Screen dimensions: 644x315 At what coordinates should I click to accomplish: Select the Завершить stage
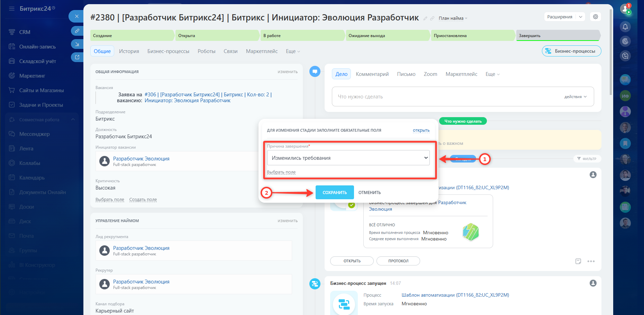pyautogui.click(x=558, y=35)
